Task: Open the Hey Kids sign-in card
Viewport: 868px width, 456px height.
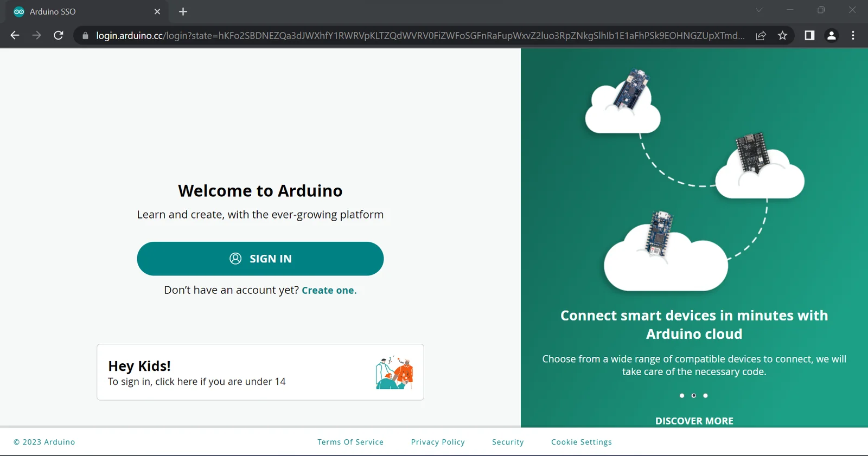Action: (x=260, y=372)
